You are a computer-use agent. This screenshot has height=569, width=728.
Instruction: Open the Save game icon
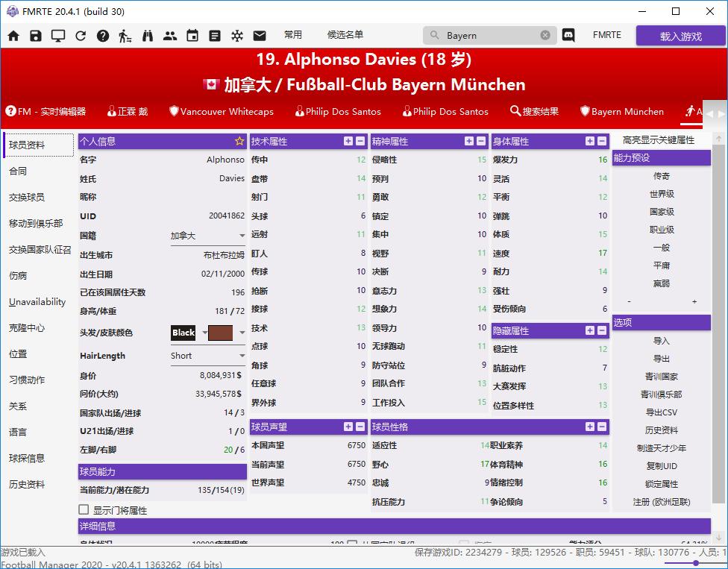tap(35, 34)
